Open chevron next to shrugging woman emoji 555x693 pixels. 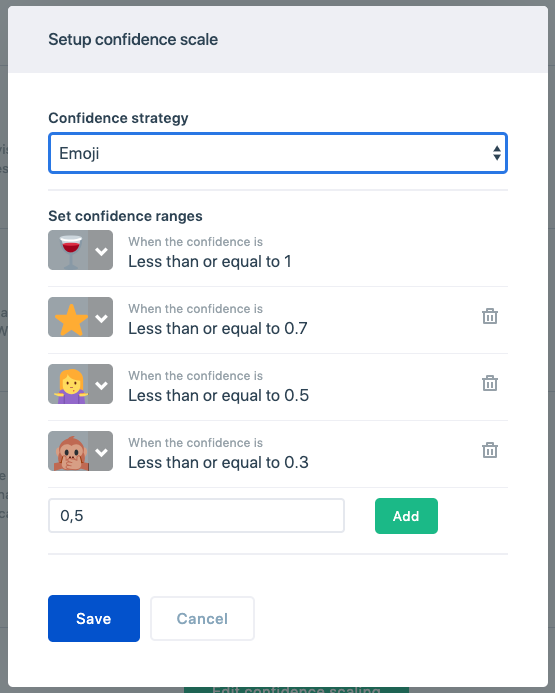tap(101, 385)
